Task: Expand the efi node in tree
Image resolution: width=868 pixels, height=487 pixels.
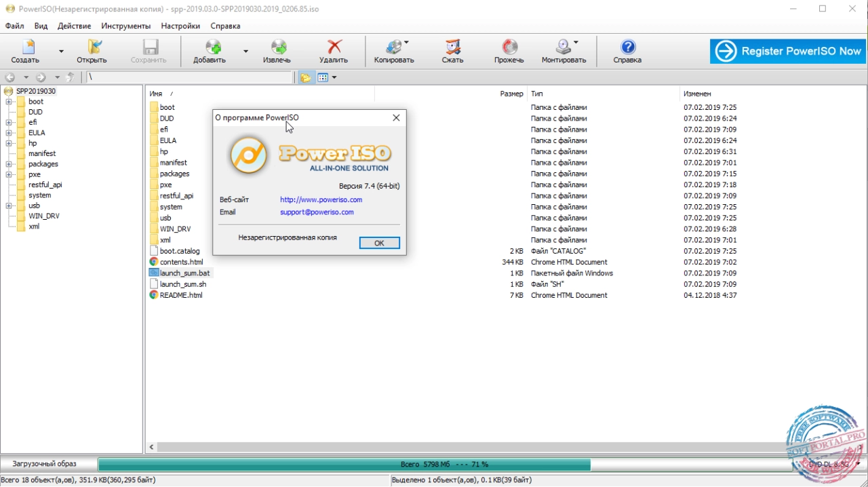Action: (x=9, y=123)
